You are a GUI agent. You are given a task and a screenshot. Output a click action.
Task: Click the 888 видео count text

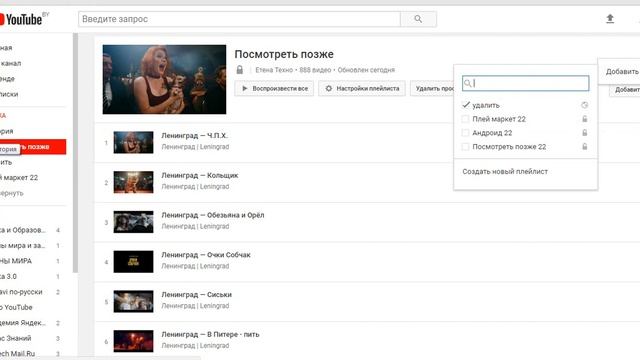click(x=315, y=70)
